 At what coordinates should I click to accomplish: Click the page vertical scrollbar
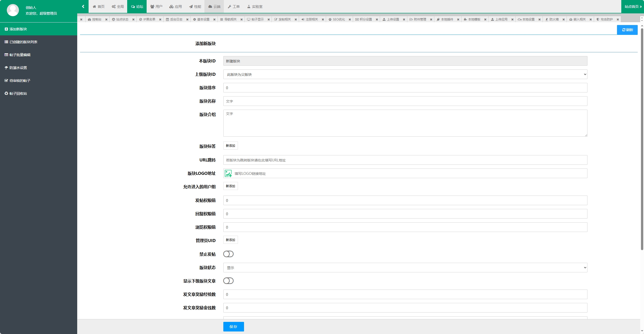[642, 139]
